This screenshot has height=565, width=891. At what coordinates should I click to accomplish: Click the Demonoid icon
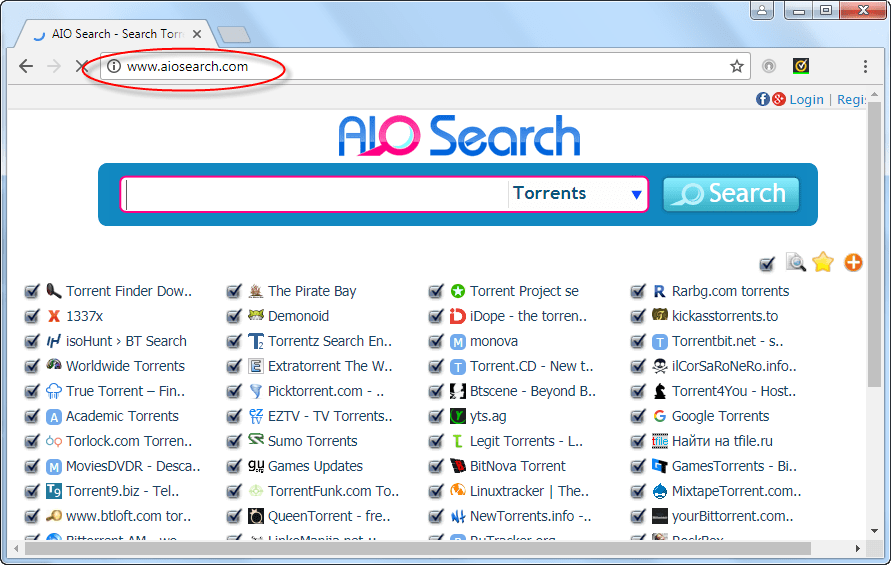pyautogui.click(x=256, y=315)
